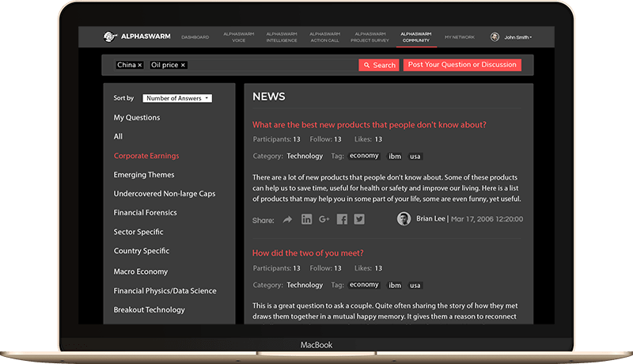Remove the China search tag

coord(140,65)
